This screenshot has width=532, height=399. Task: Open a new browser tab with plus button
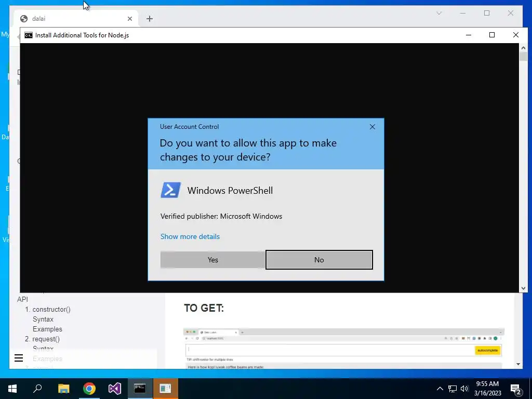150,19
